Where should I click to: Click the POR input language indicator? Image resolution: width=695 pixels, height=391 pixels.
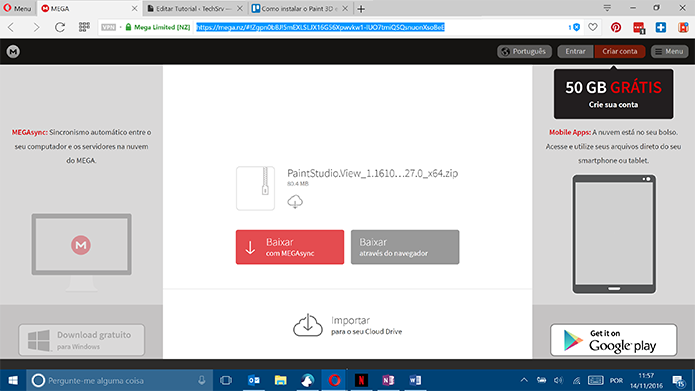pos(617,380)
